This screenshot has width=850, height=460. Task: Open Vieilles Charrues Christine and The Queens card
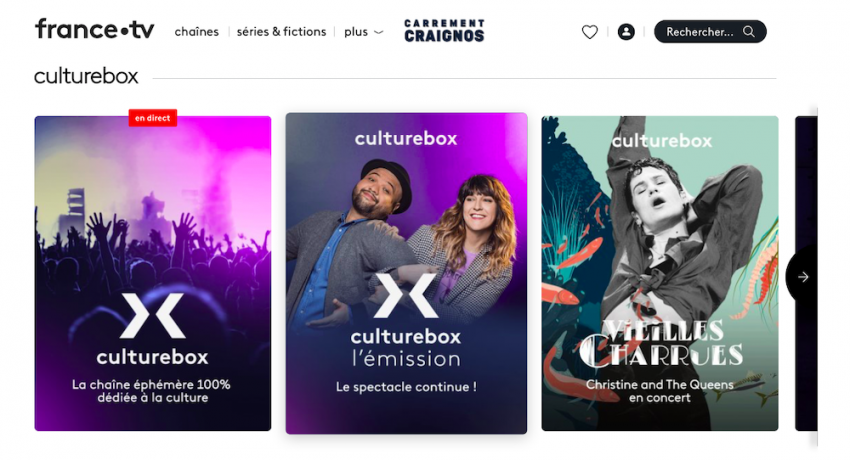coord(660,274)
